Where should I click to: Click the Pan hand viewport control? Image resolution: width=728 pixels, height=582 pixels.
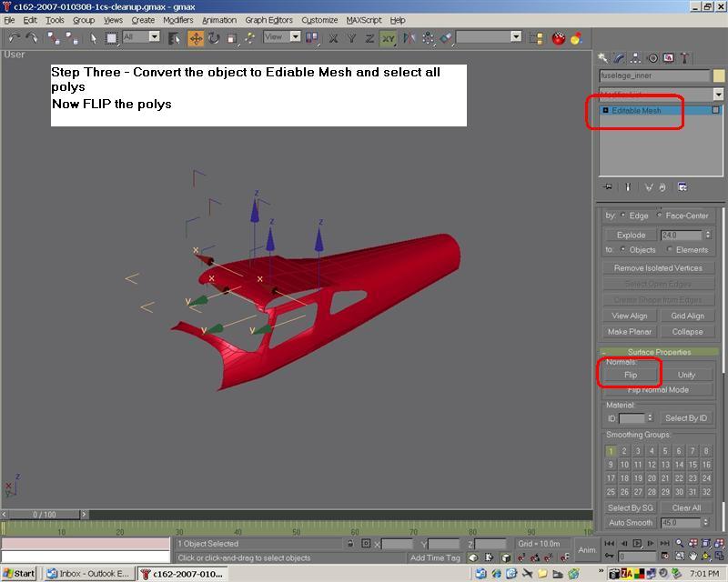693,556
